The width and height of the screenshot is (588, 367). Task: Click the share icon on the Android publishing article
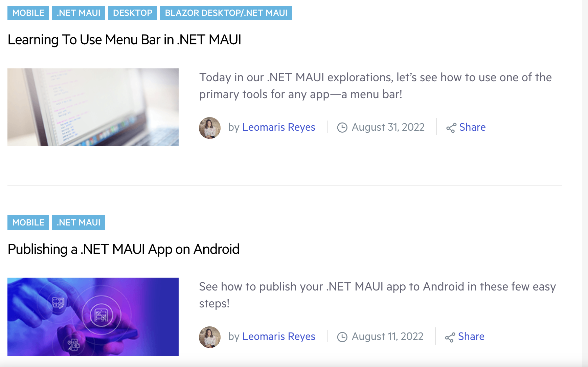pos(450,337)
